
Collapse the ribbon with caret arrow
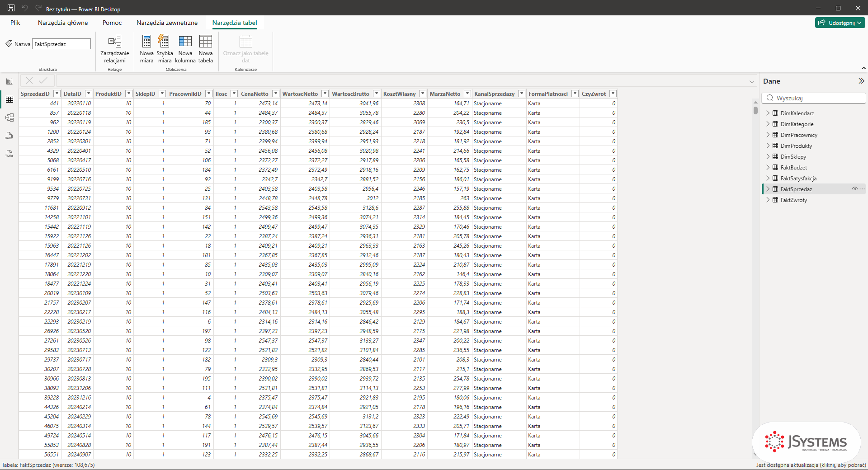[864, 68]
